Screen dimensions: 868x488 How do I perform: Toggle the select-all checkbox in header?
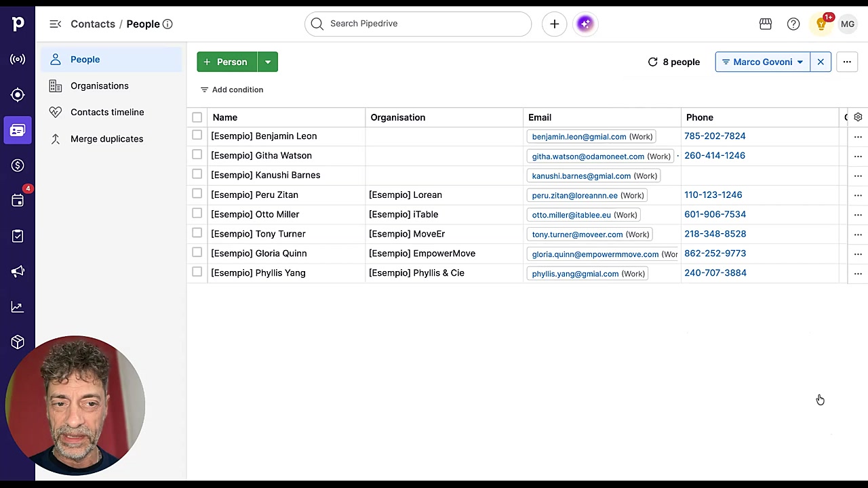(x=197, y=117)
